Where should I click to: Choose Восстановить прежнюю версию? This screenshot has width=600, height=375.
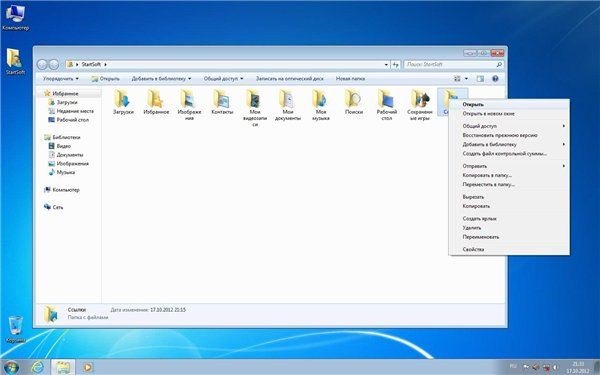coord(509,135)
